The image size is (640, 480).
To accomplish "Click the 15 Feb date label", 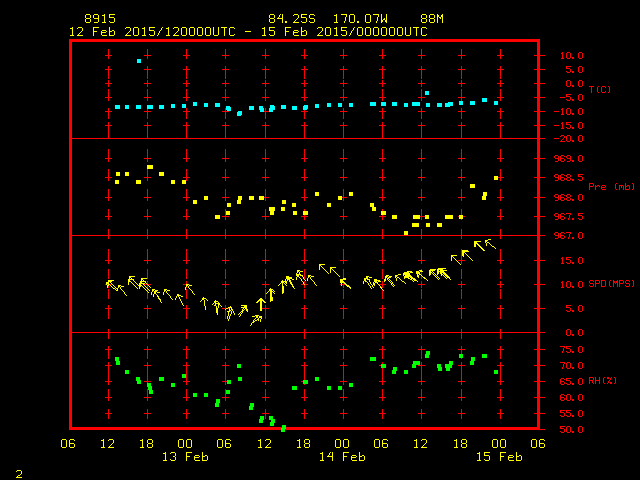I will (499, 456).
